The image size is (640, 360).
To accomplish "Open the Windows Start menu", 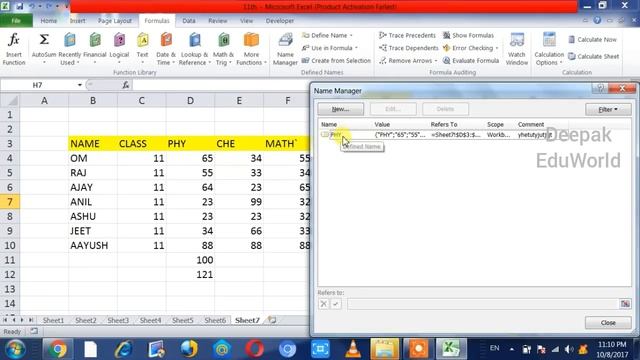I will click(16, 349).
